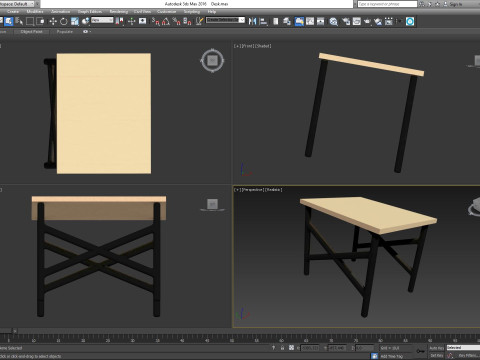Switch to Object Paint ribbon tab

(x=32, y=32)
